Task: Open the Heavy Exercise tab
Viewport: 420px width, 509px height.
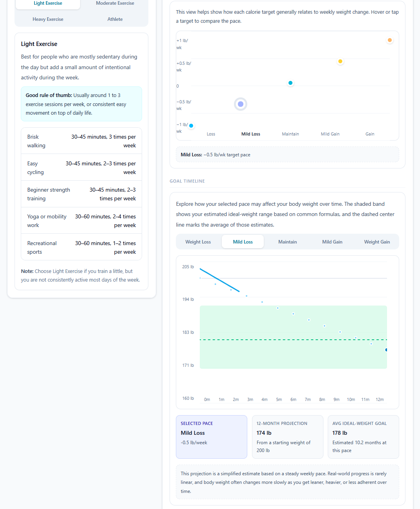Action: coord(48,19)
